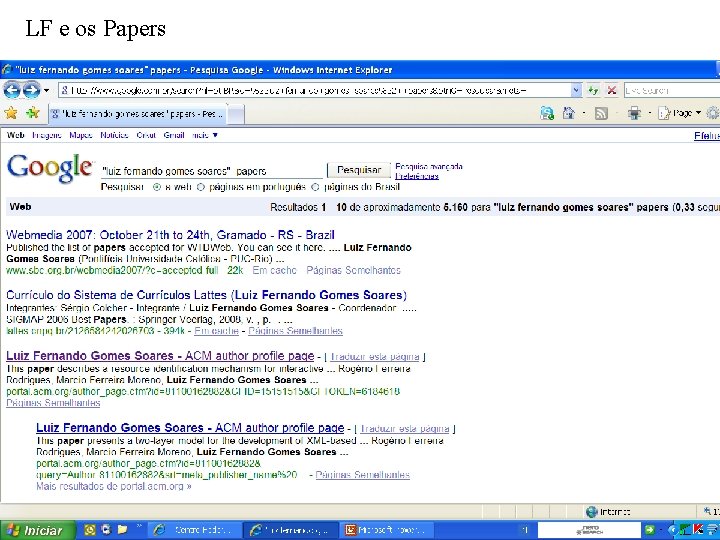
Task: Expand the address bar history dropdown
Action: (x=576, y=90)
